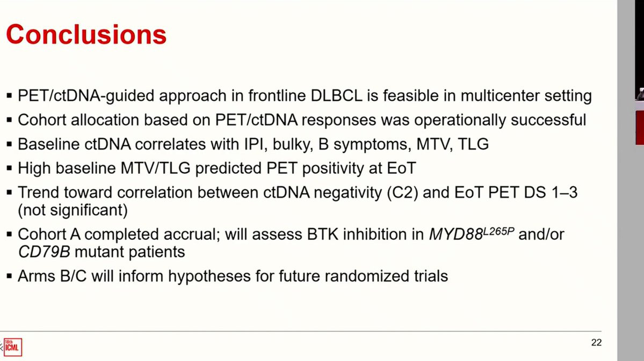Screen dimensions: 644x361
Task: Click the gray sidebar beside the slide
Action: (x=626, y=180)
